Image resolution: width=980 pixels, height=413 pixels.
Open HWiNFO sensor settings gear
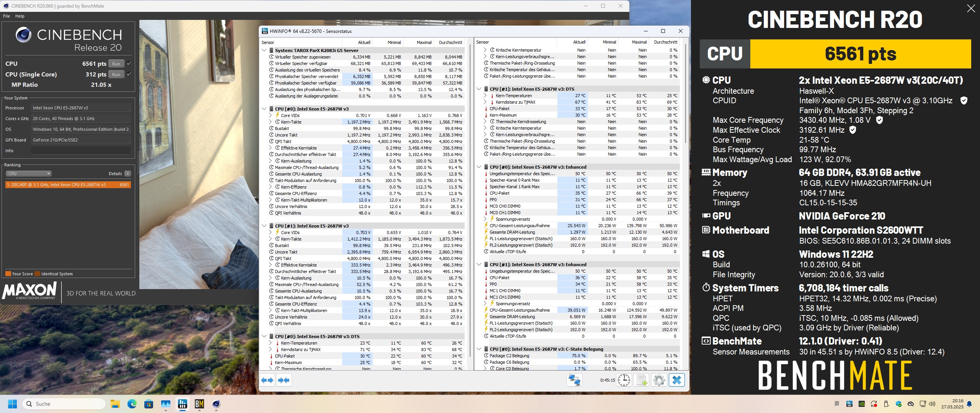659,380
